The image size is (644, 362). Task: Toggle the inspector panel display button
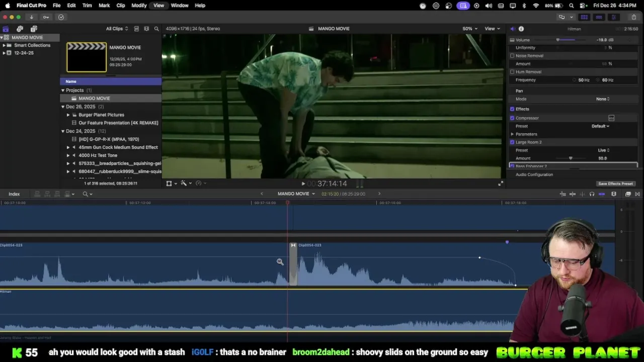613,17
